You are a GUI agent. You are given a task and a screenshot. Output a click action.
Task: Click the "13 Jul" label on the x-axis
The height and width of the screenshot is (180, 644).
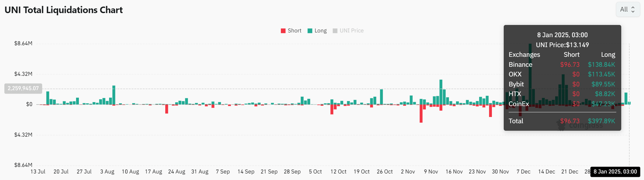click(x=37, y=172)
